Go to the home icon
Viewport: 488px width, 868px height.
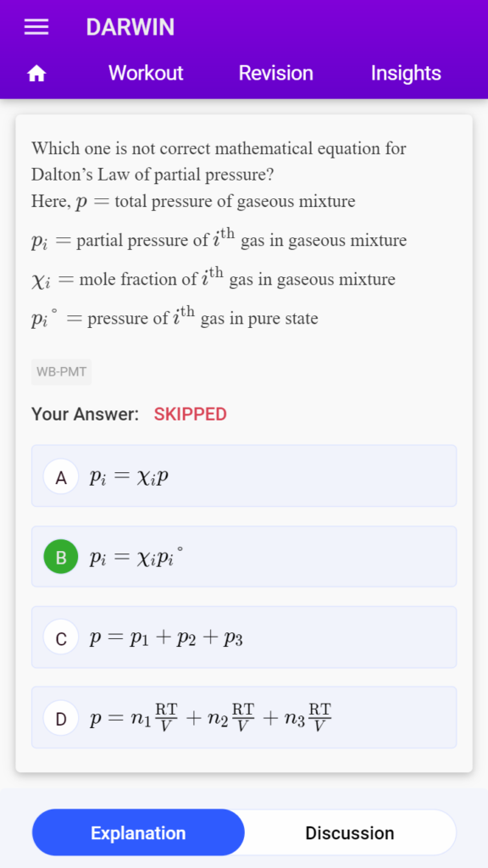(x=36, y=73)
